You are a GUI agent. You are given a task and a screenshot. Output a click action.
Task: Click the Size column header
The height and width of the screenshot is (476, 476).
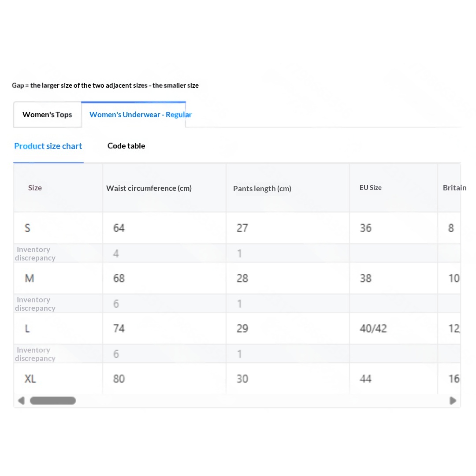coord(35,188)
